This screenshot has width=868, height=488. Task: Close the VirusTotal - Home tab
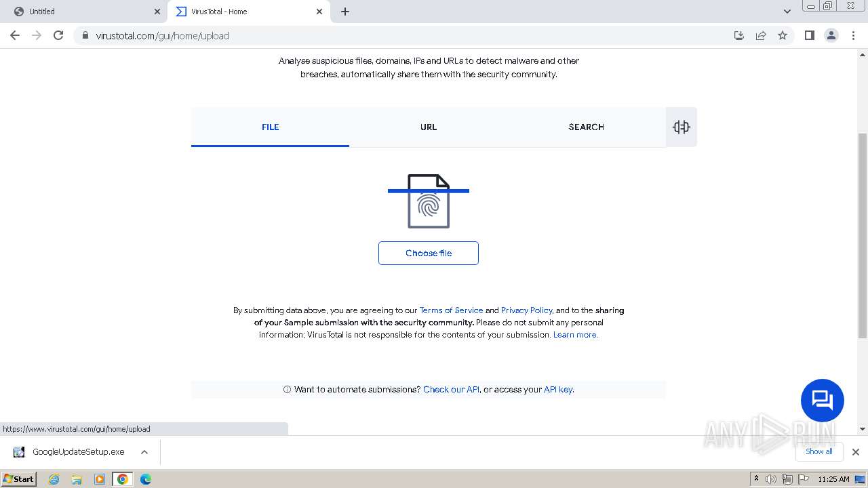(x=320, y=12)
